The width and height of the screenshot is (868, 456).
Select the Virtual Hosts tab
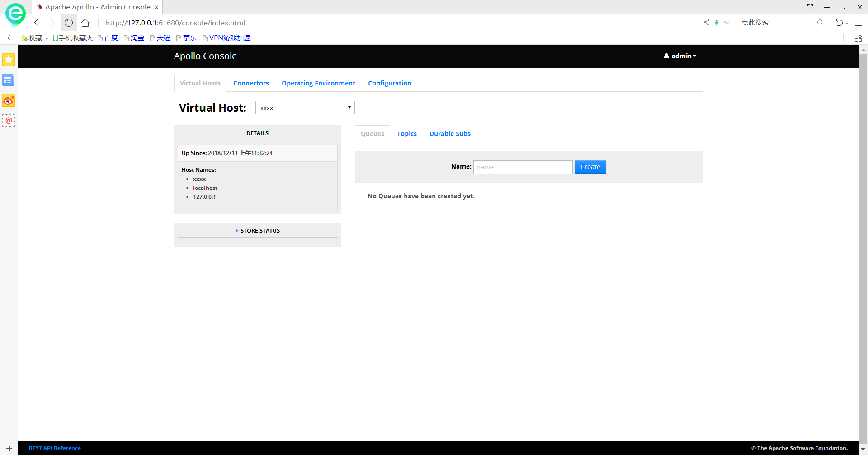click(x=200, y=83)
